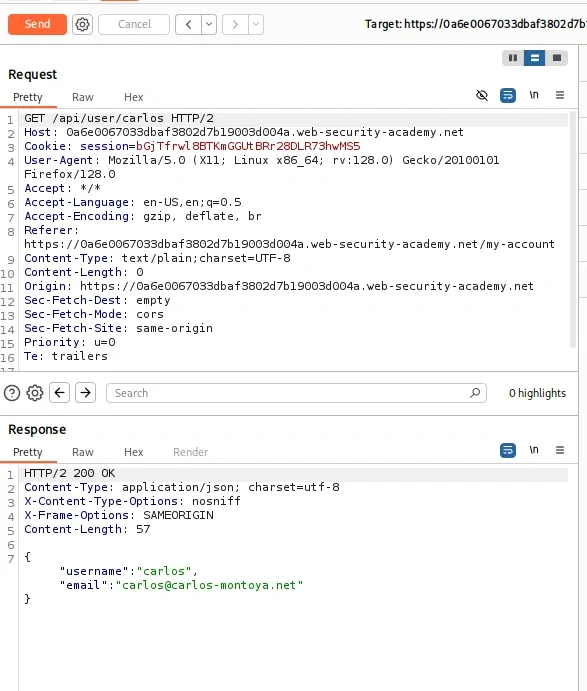
Task: Switch Request view to the Raw tab
Action: pyautogui.click(x=83, y=97)
